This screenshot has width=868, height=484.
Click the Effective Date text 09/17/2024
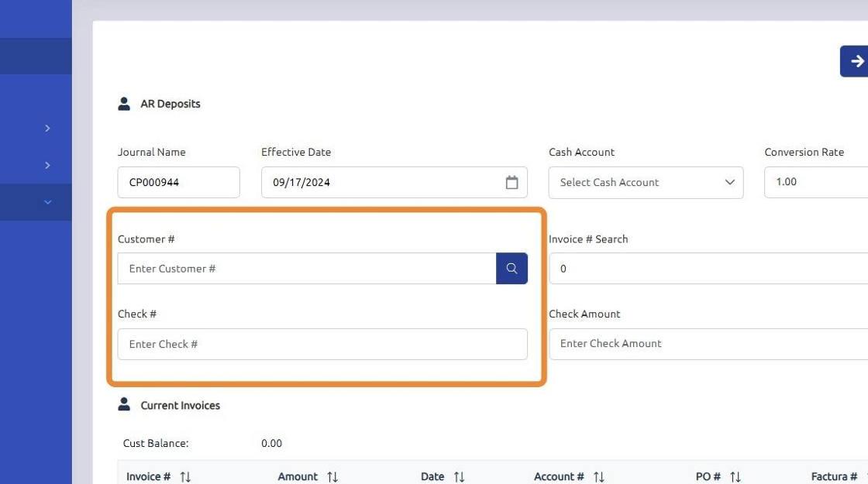tap(302, 183)
